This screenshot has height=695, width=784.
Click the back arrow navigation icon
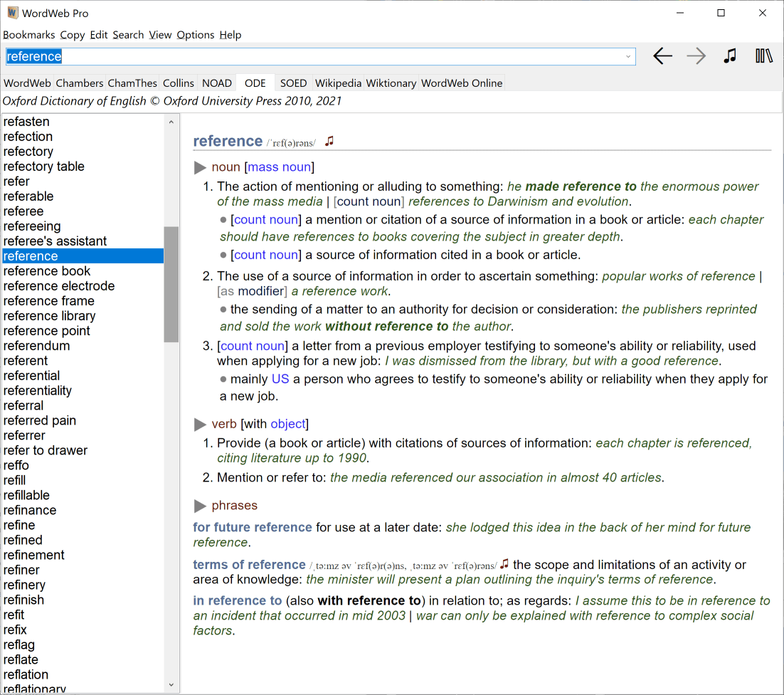pos(662,56)
